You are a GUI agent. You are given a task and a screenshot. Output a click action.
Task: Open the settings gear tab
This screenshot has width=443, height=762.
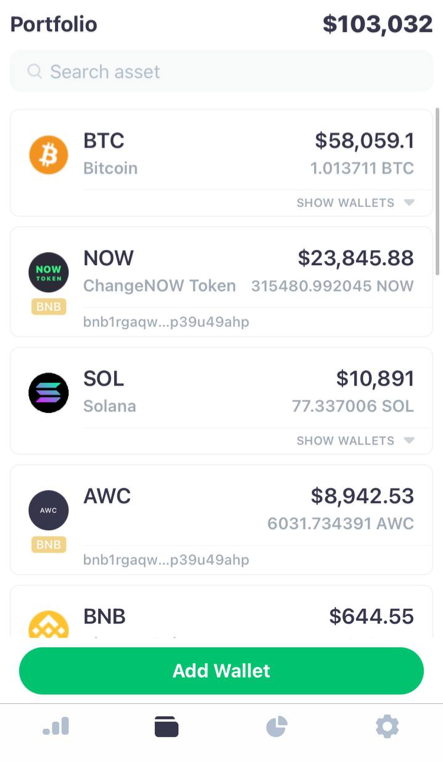(x=387, y=727)
